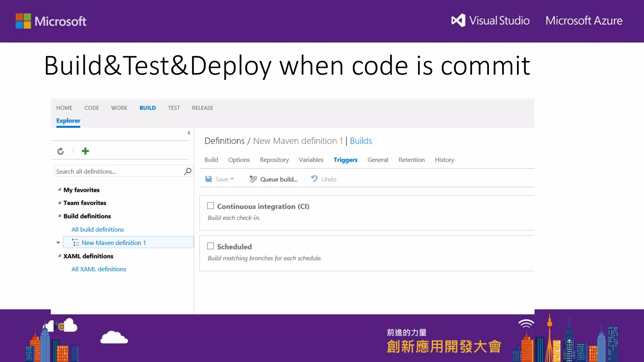The width and height of the screenshot is (644, 362).
Task: Select New Maven definition 1 in tree
Action: [x=128, y=242]
